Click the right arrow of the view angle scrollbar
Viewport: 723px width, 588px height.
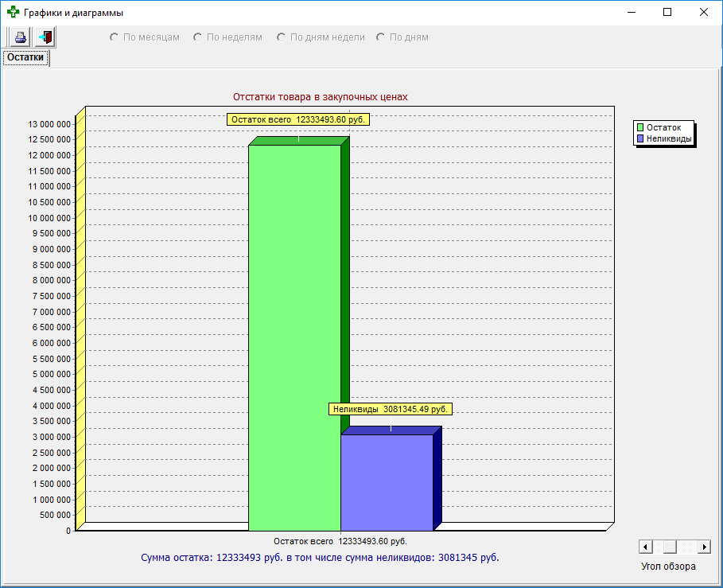704,547
